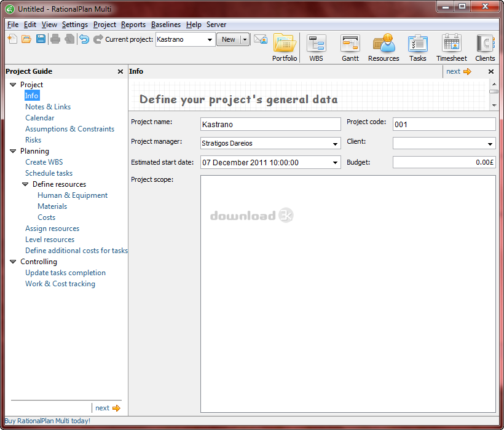Click the Buy RationalPlan Multi today link
This screenshot has height=430, width=504.
47,421
